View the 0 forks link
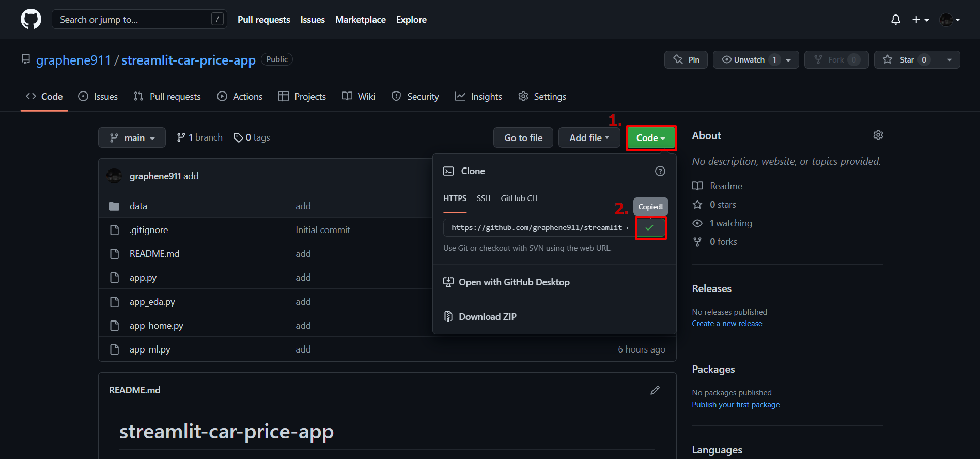 [715, 242]
